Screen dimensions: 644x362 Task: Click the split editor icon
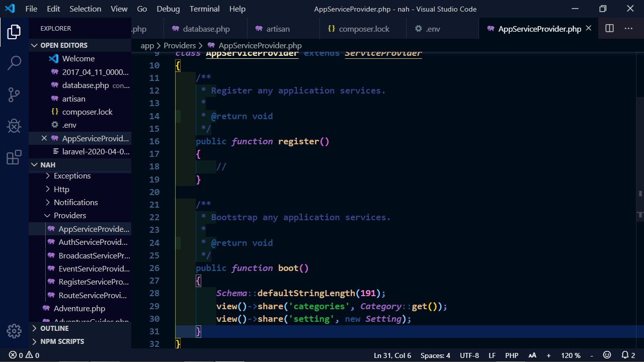pos(609,29)
